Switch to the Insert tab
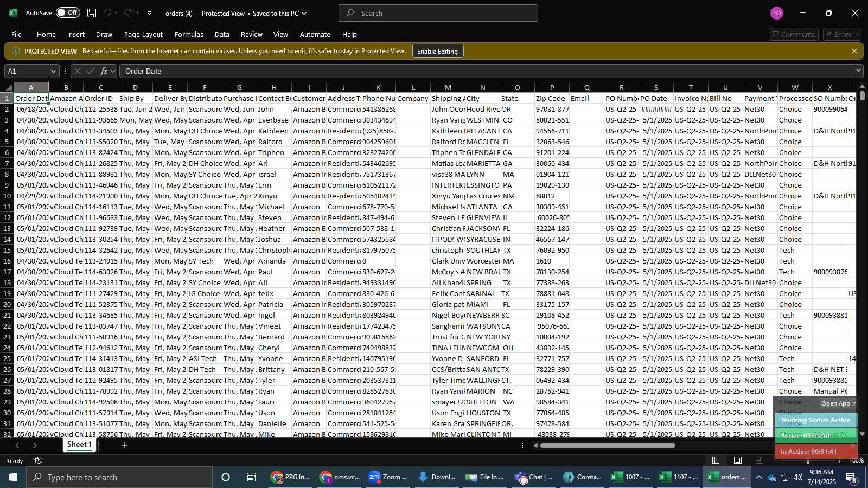This screenshot has height=488, width=868. click(76, 34)
